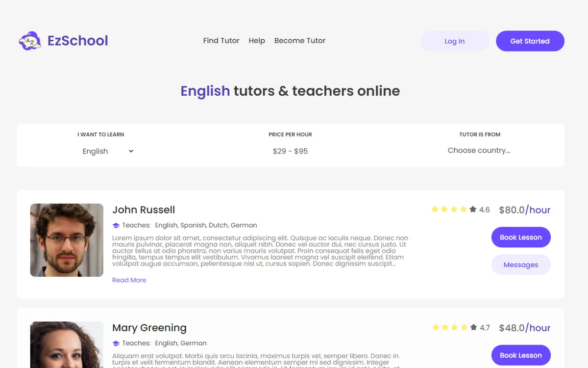Click the Log In button
588x368 pixels.
455,41
